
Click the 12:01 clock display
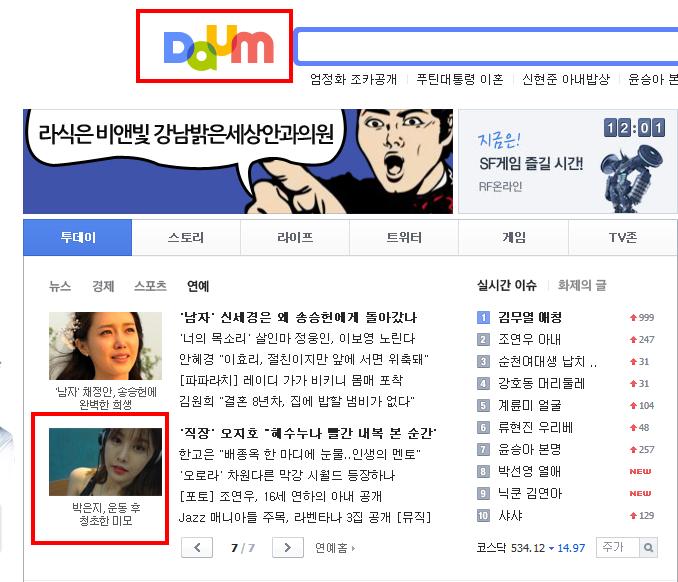pos(634,128)
